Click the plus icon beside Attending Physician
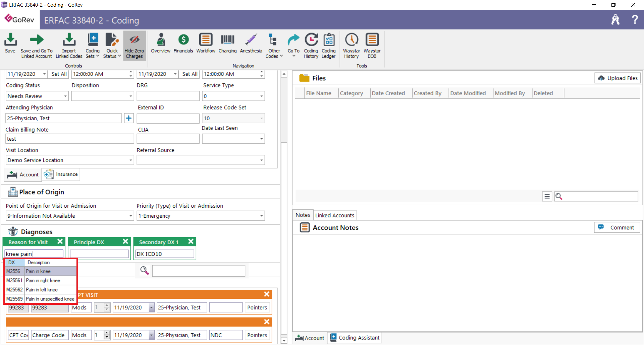The height and width of the screenshot is (345, 644). (x=128, y=118)
